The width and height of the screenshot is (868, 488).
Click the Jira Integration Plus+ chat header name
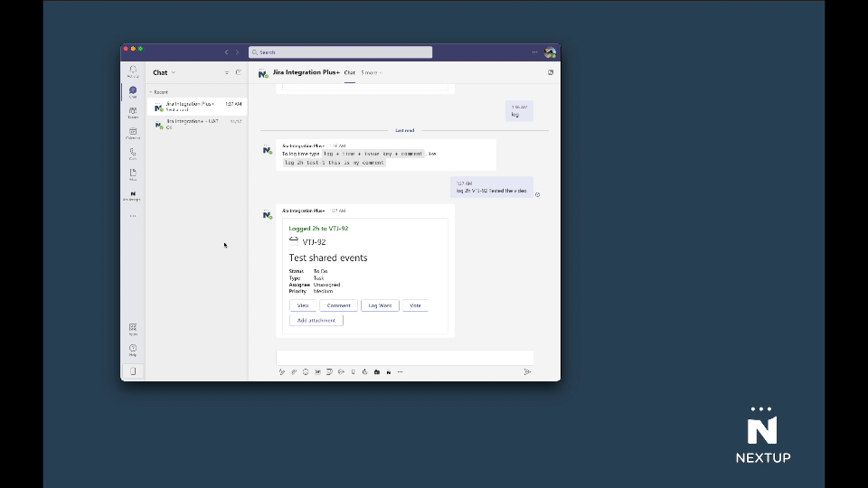(307, 72)
